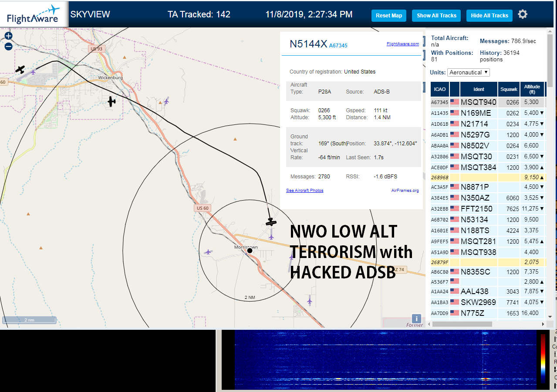557x392 pixels.
Task: Select the MSQT281 aircraft row
Action: (488, 241)
